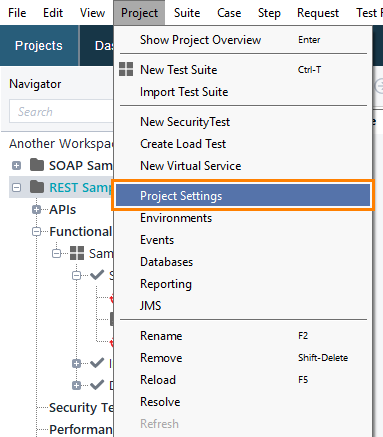
Task: Select Events menu entry
Action: (243, 240)
